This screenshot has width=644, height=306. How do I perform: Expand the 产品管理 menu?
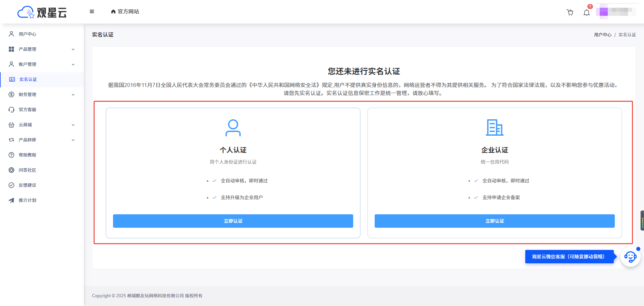[40, 49]
